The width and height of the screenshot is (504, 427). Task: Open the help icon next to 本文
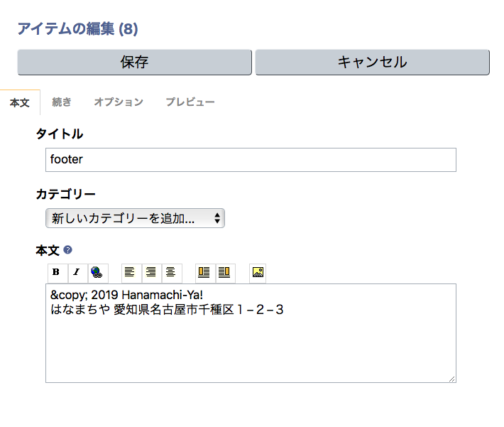[x=68, y=250]
